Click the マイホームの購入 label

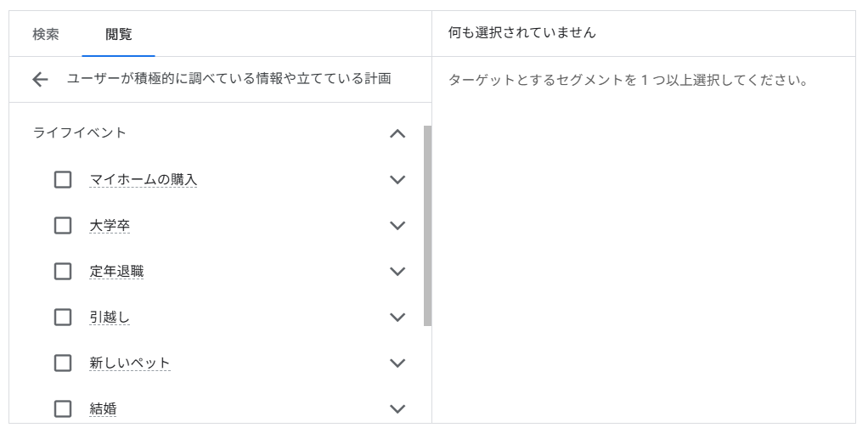[x=144, y=180]
